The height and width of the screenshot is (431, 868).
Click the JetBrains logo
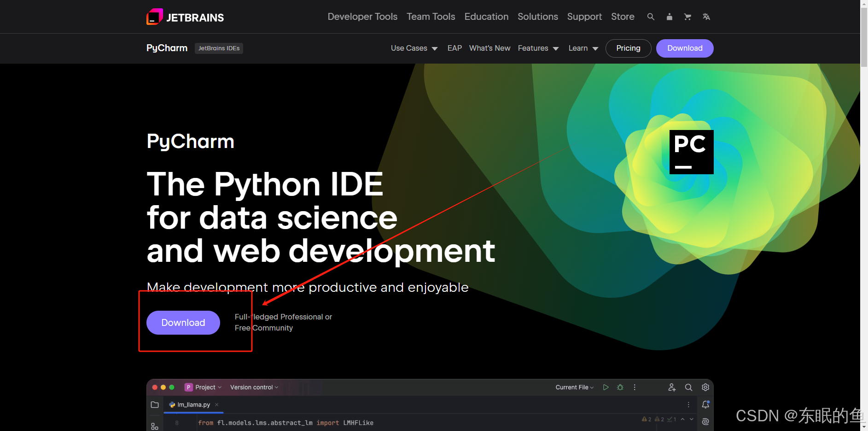(185, 17)
